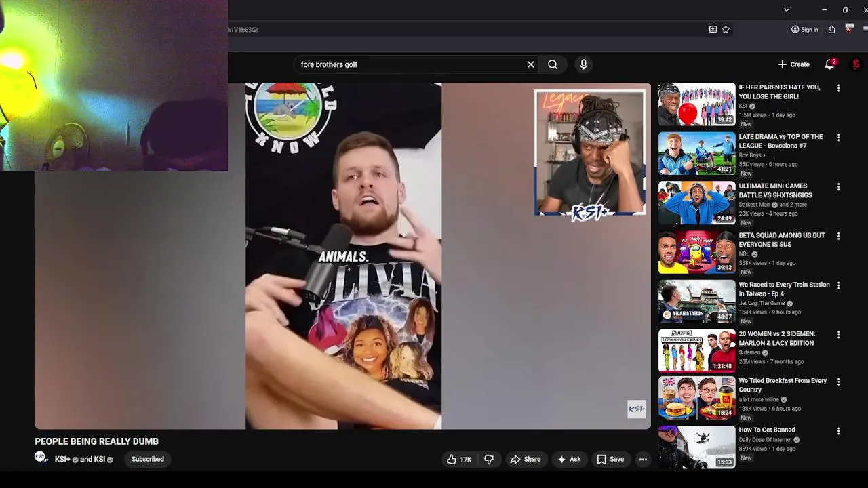
Task: Open options menu for 'We Raced to Every Train Station'
Action: (x=838, y=285)
